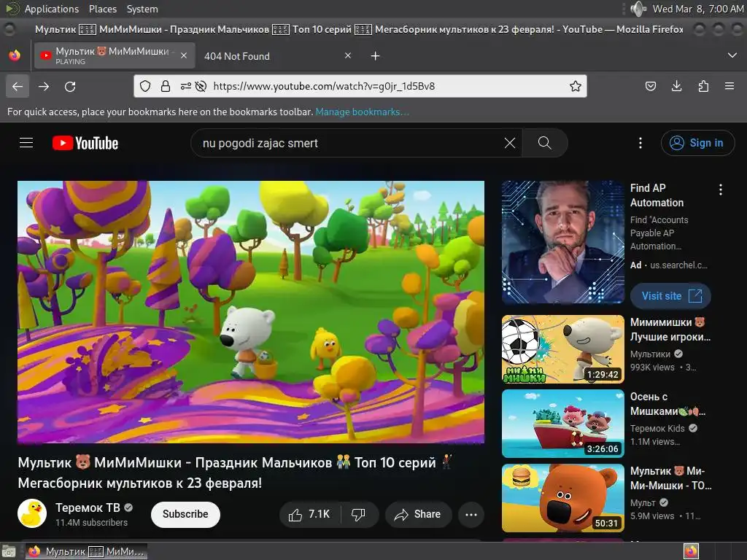Open Firefox downloads panel
The width and height of the screenshot is (747, 560).
(x=676, y=86)
